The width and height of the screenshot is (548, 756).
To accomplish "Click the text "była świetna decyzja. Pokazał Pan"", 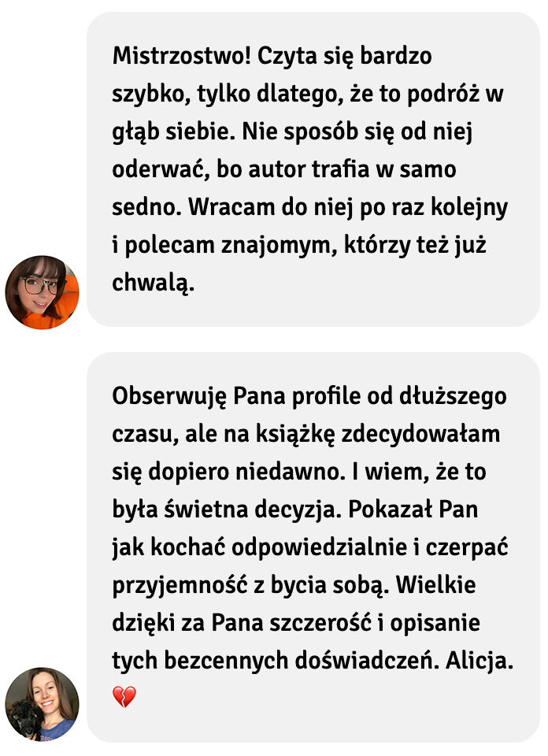I will 295,510.
